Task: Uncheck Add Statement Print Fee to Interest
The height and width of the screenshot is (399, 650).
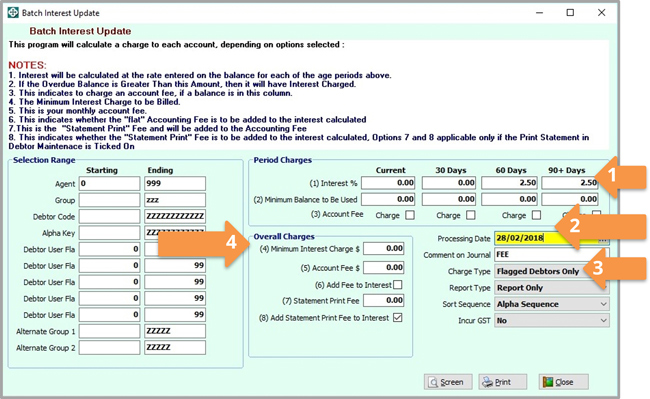Action: tap(398, 318)
